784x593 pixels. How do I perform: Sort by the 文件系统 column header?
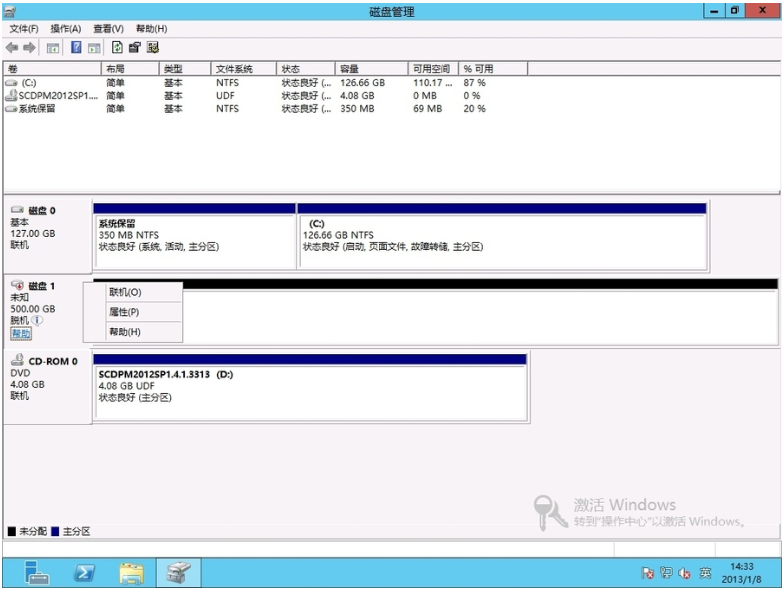coord(244,68)
